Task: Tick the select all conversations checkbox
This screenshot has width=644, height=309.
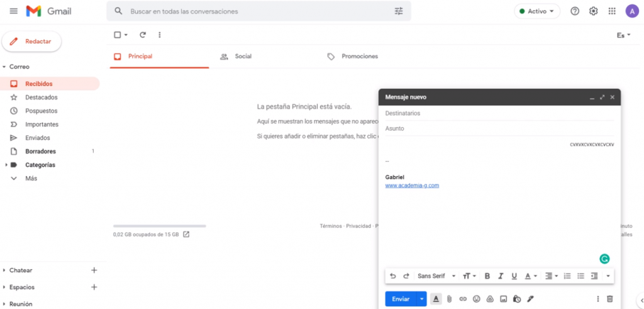Action: [x=117, y=35]
